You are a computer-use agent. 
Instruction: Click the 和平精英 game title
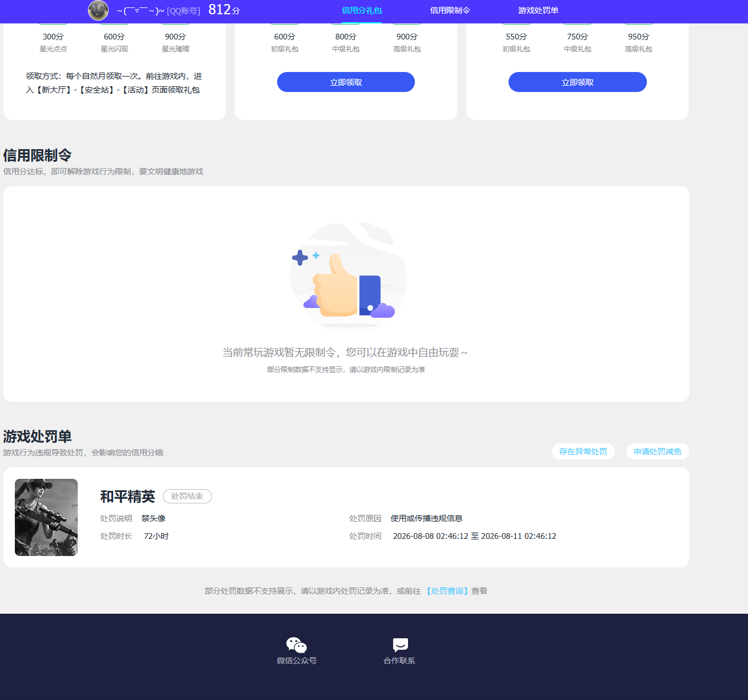(x=128, y=497)
